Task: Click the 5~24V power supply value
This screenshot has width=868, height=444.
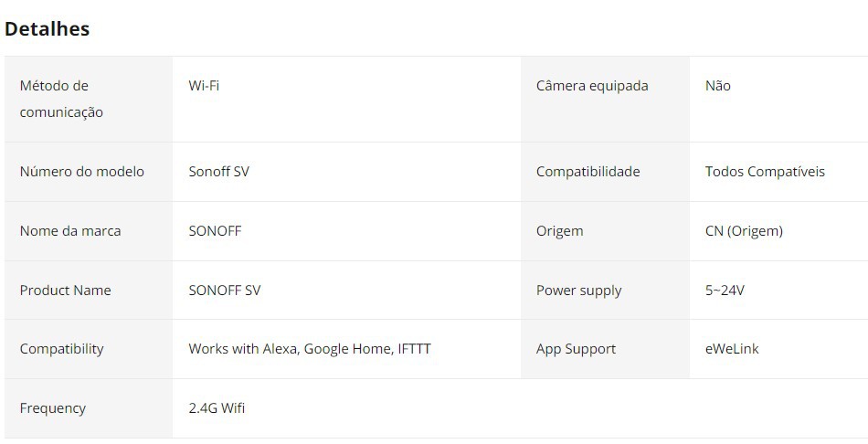Action: click(725, 291)
